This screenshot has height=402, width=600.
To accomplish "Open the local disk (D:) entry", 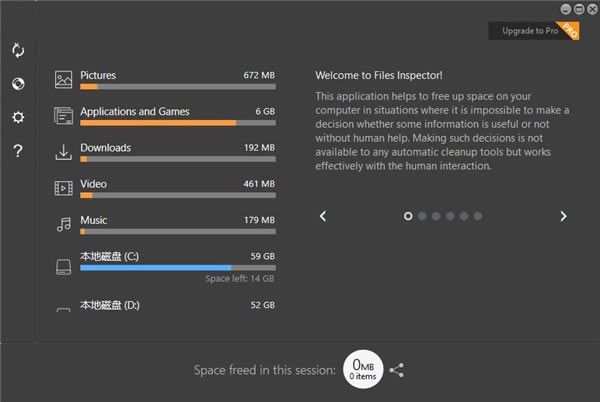I will pos(165,306).
